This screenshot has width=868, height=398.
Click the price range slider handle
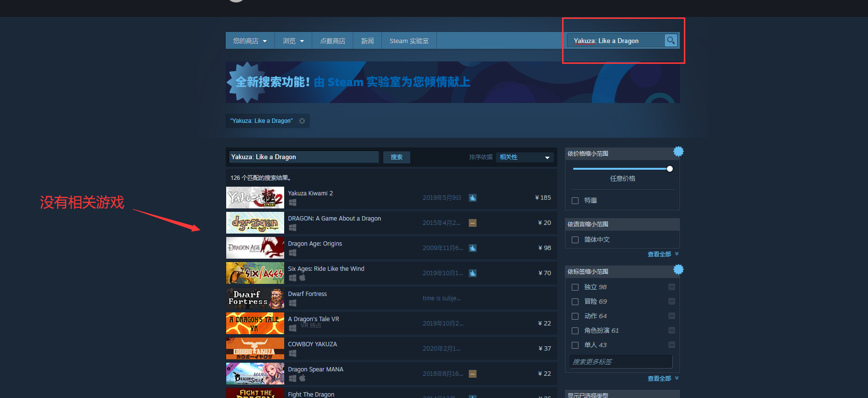point(670,169)
